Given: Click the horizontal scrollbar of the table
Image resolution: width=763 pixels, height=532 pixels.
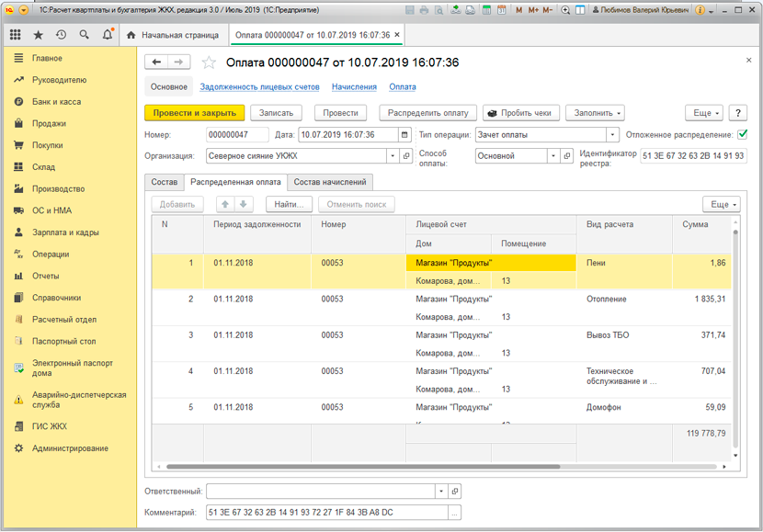Looking at the screenshot, I should [368, 467].
